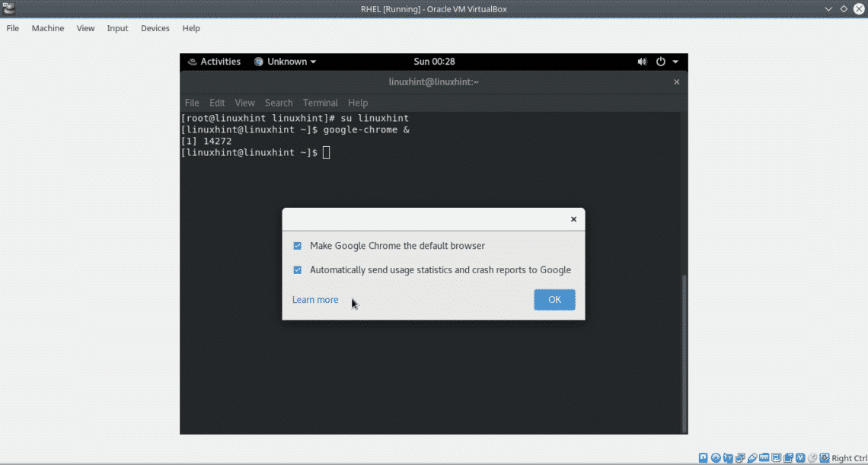Close the Chrome first-run dialog with X
This screenshot has width=868, height=465.
(x=573, y=219)
